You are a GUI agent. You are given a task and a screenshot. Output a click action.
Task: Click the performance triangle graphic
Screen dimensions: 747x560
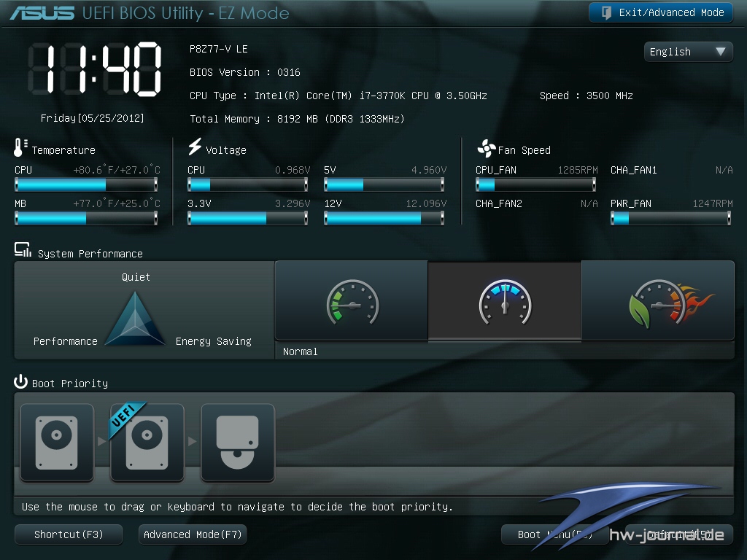point(136,319)
